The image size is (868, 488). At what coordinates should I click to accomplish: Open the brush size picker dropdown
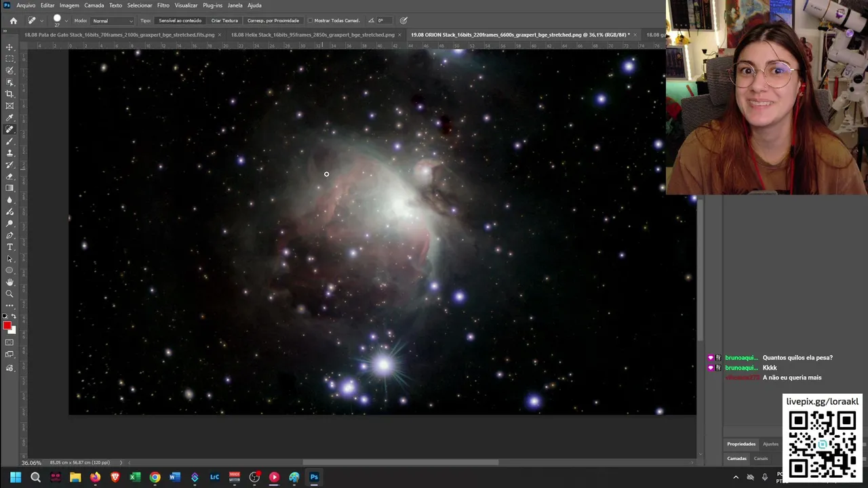click(x=66, y=21)
